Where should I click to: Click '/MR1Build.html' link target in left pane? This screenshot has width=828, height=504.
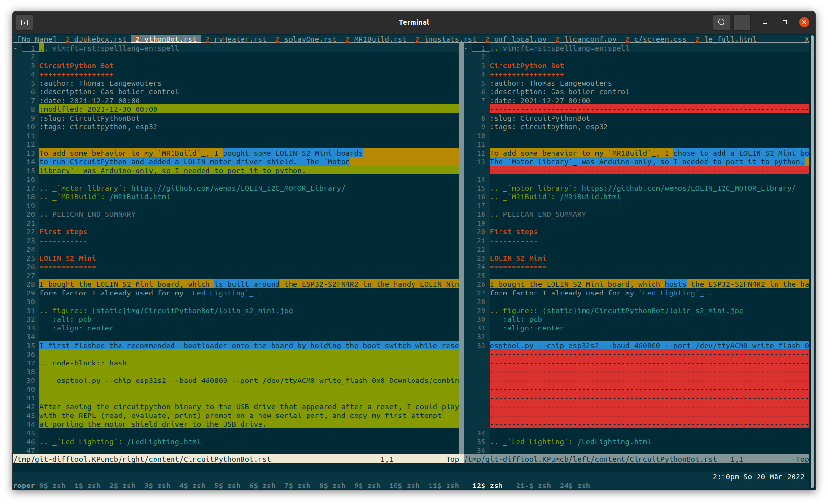coord(140,197)
